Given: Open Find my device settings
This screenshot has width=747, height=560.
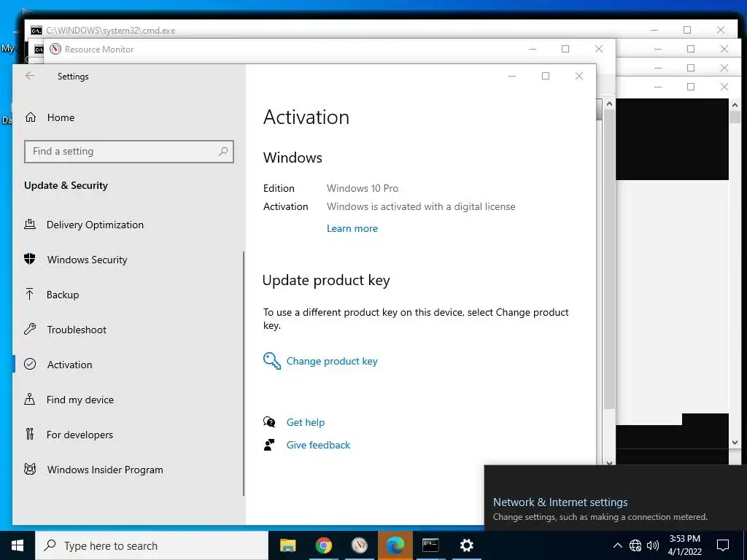Looking at the screenshot, I should pyautogui.click(x=80, y=400).
